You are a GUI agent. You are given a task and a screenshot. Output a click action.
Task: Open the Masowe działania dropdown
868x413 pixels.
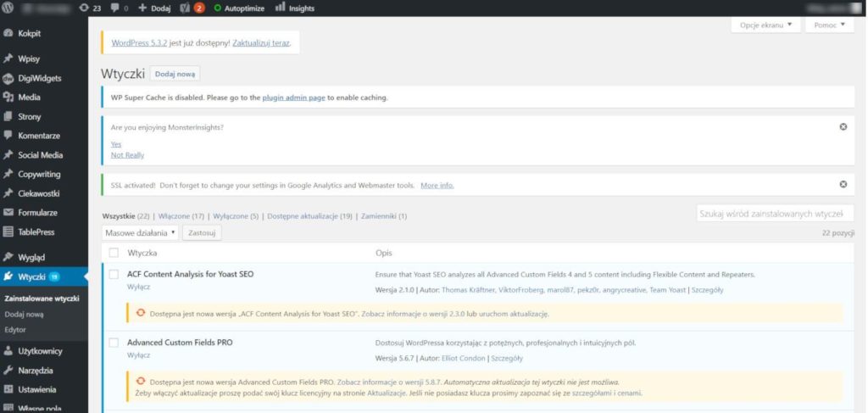tap(140, 232)
